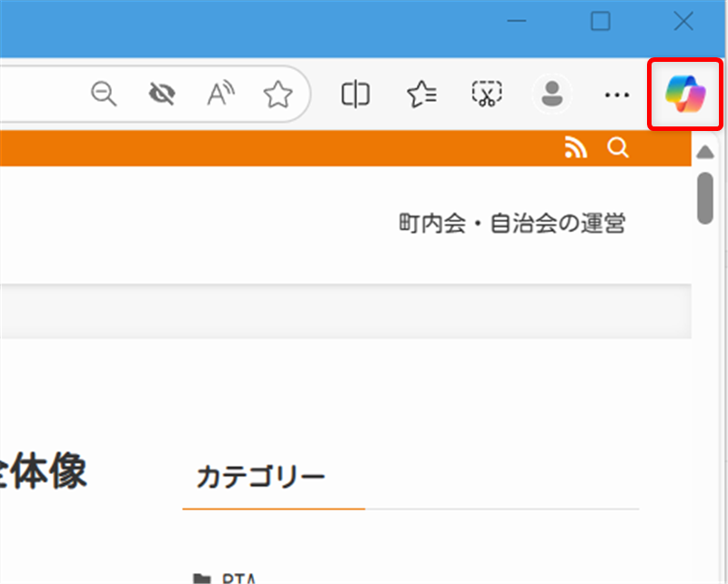
Task: Open the 町内会・自治会の運営 link
Action: click(x=514, y=224)
